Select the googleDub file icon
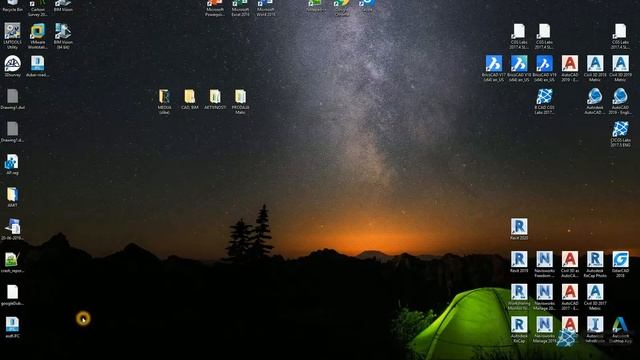Screen dimensions: 640x360 12,295
